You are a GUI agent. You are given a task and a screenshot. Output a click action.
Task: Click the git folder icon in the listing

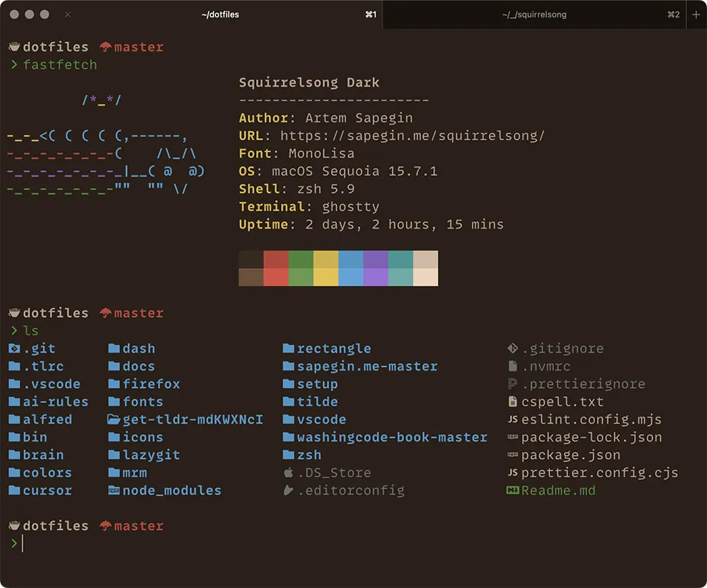point(13,349)
